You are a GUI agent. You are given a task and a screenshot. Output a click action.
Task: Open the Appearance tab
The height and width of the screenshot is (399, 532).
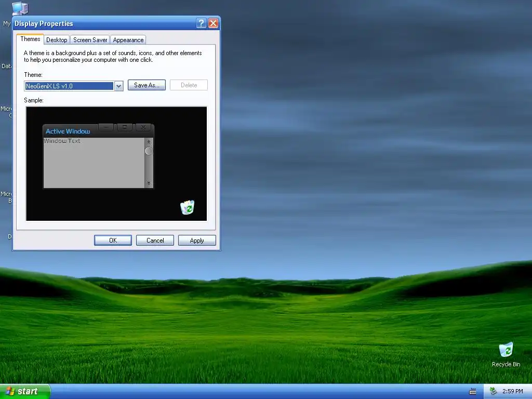point(128,40)
